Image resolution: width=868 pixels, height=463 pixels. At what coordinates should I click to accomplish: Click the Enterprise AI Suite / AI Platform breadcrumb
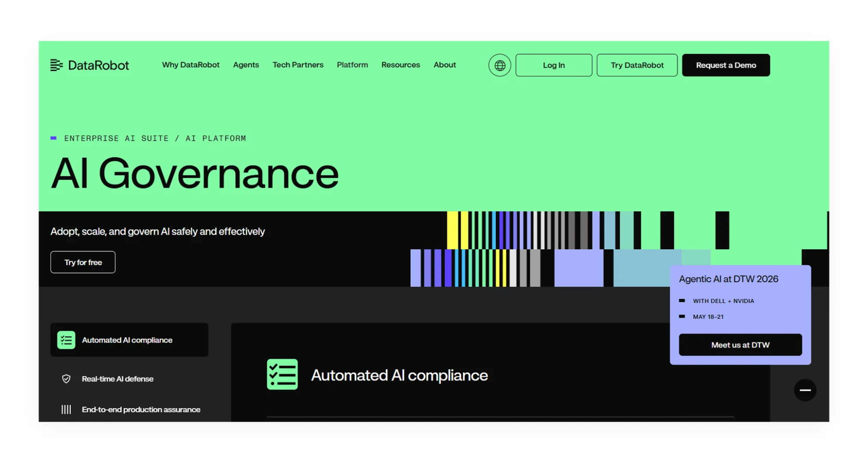point(155,138)
